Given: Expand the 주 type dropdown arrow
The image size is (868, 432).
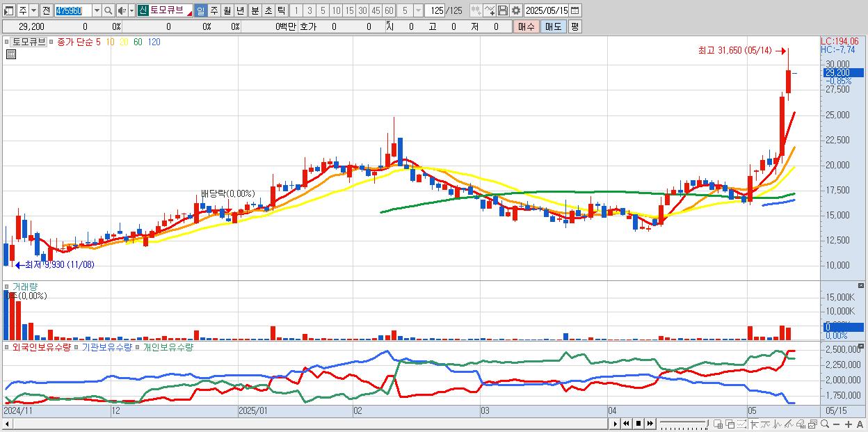Looking at the screenshot, I should tap(34, 10).
